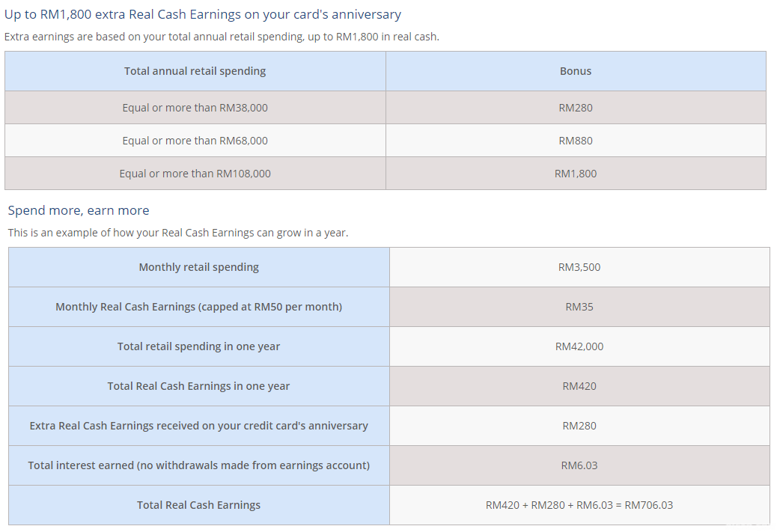Click the 'Up to RM1,800 extra Real Cash Earnings' heading
The image size is (777, 532).
coord(203,14)
